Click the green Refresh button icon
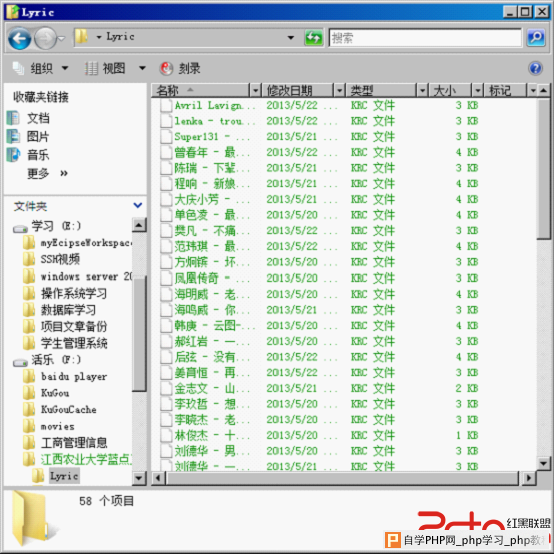The width and height of the screenshot is (554, 554). (313, 37)
